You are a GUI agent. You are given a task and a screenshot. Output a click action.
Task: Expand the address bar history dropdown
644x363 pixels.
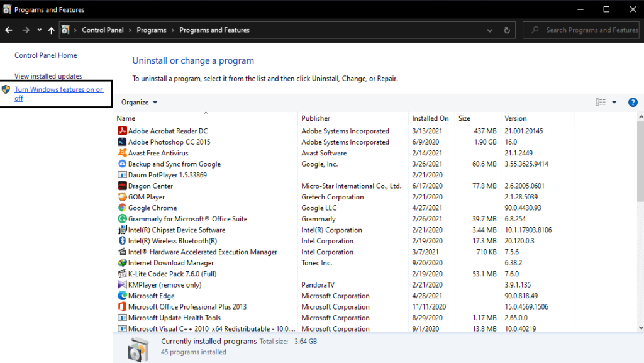point(489,30)
